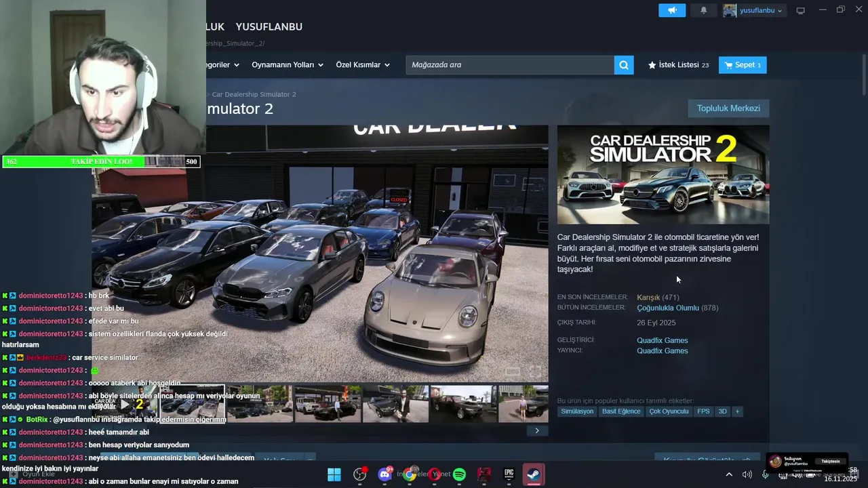The height and width of the screenshot is (488, 868).
Task: Open the Sepet cart button
Action: point(743,65)
